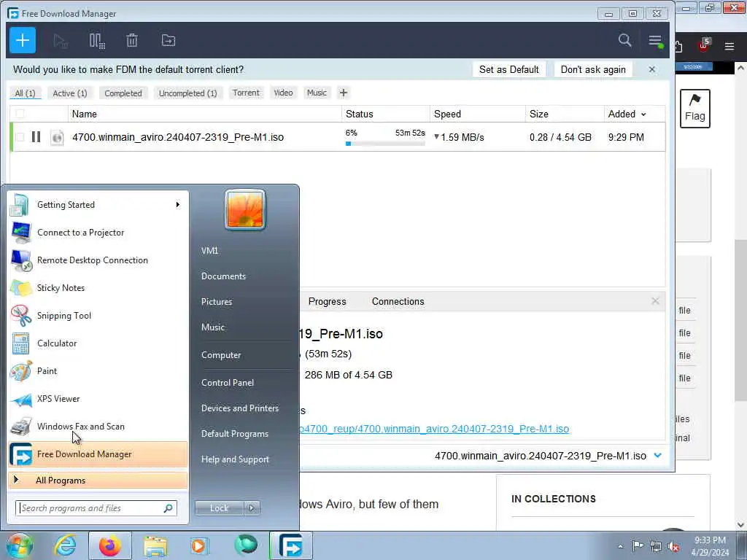This screenshot has height=560, width=747.
Task: Open Remote Desktop Connection
Action: coord(98,260)
